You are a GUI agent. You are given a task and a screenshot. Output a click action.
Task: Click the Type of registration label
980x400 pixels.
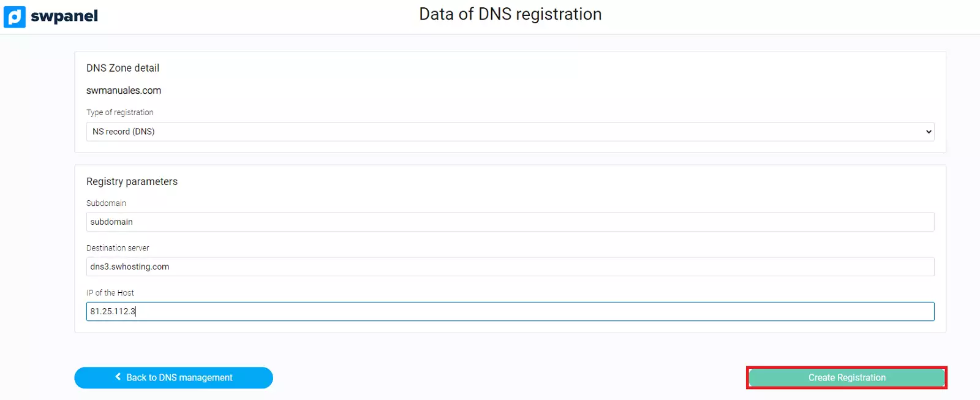pos(120,113)
